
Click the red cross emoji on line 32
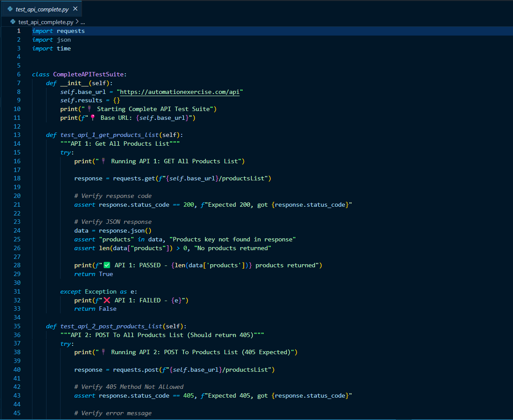click(x=107, y=300)
